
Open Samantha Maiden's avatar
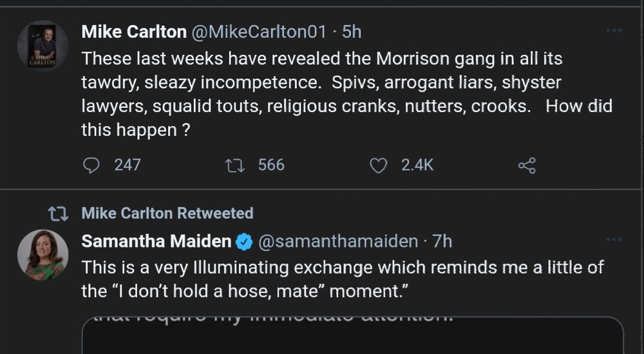pos(43,255)
